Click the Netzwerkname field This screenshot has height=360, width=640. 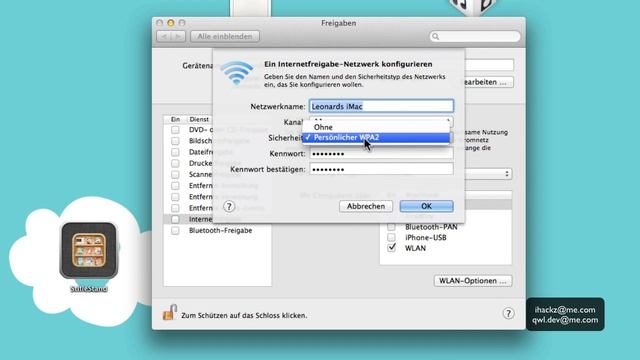click(x=381, y=106)
